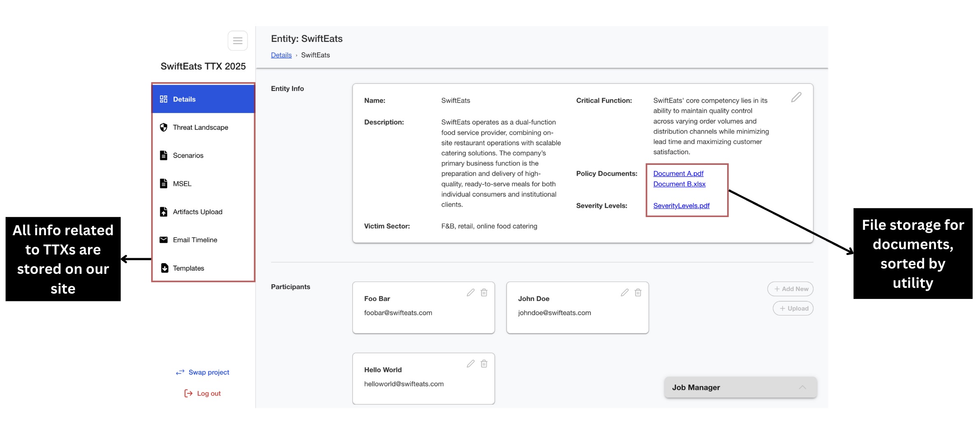Click the edit pencil on John Doe card
Screen dimensions: 980x435
pyautogui.click(x=624, y=292)
